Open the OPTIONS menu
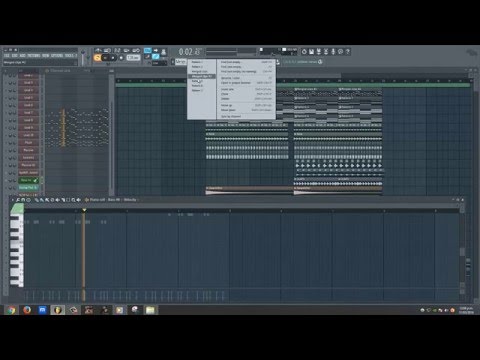This screenshot has height=360, width=480. pyautogui.click(x=57, y=56)
